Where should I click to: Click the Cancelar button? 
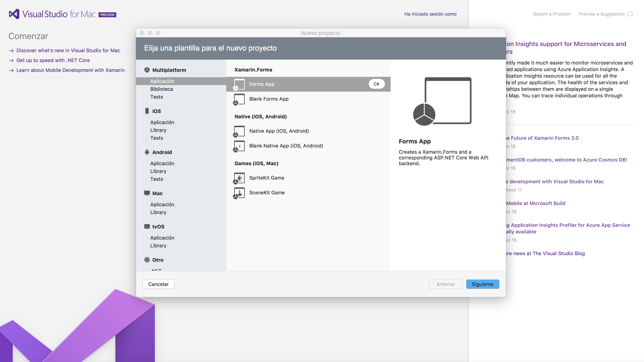click(158, 284)
